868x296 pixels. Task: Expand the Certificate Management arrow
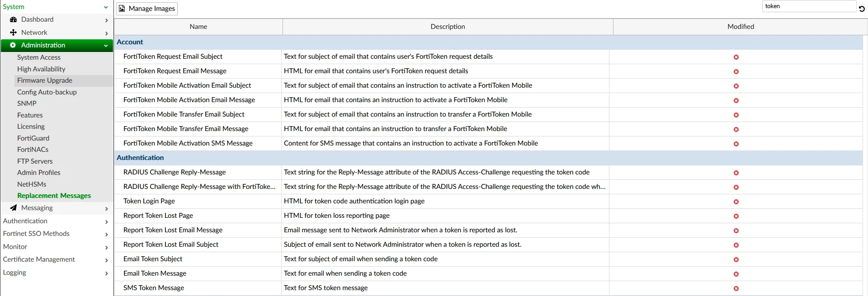(x=106, y=260)
